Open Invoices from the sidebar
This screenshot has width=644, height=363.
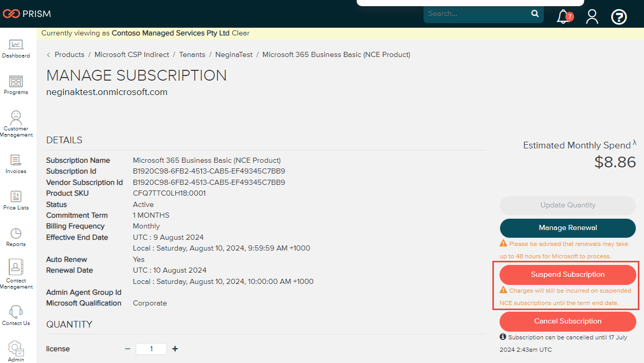pyautogui.click(x=16, y=164)
